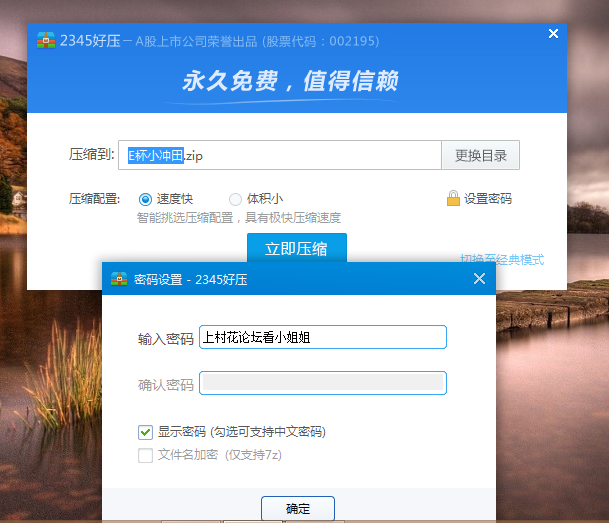Screen dimensions: 609x523
Task: Click the 设置密码 text link
Action: [487, 199]
